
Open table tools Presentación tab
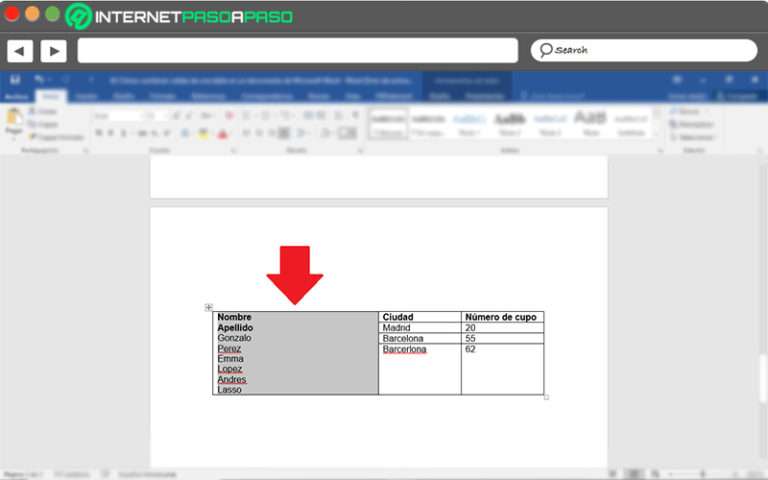point(484,96)
